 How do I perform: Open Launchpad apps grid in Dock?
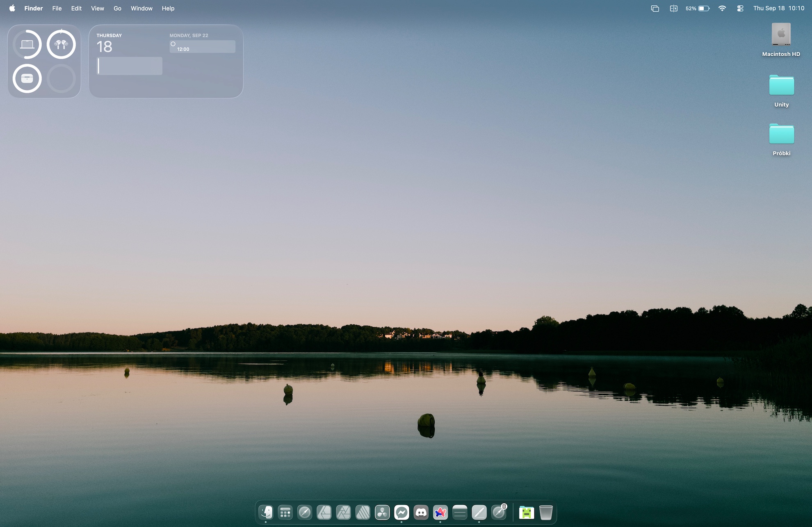[285, 512]
